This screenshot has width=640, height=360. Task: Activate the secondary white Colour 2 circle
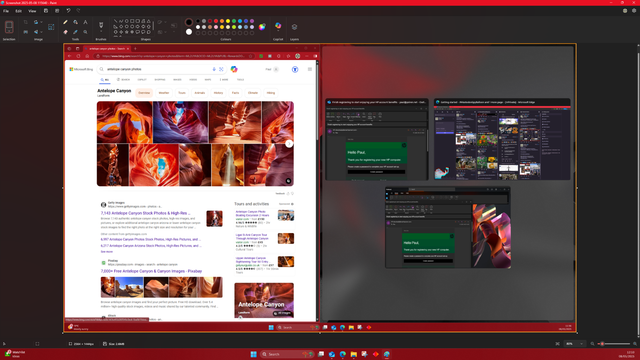coord(189,32)
